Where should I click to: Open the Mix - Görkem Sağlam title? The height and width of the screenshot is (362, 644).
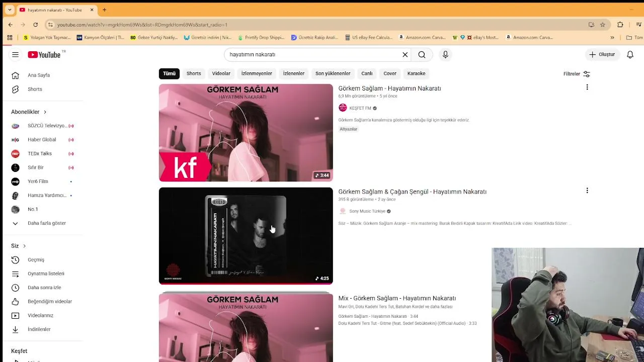pyautogui.click(x=397, y=298)
